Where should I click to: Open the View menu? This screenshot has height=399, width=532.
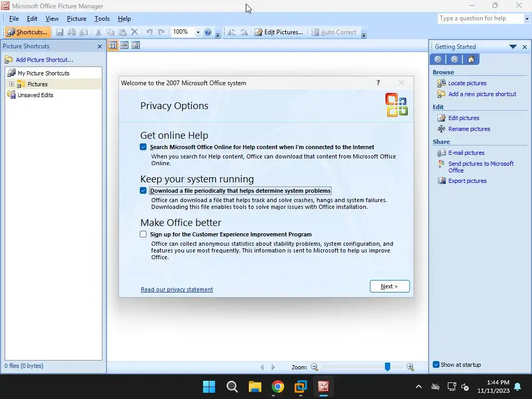[x=52, y=19]
